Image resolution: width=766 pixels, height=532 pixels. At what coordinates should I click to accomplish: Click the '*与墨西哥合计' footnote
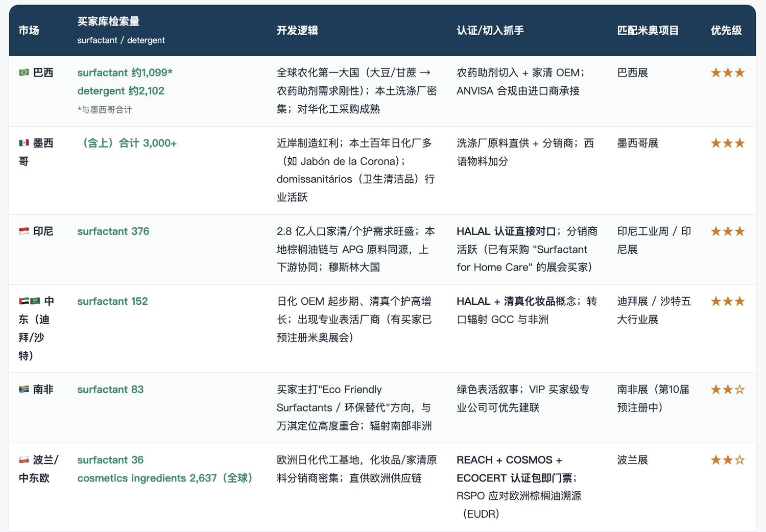[x=105, y=109]
